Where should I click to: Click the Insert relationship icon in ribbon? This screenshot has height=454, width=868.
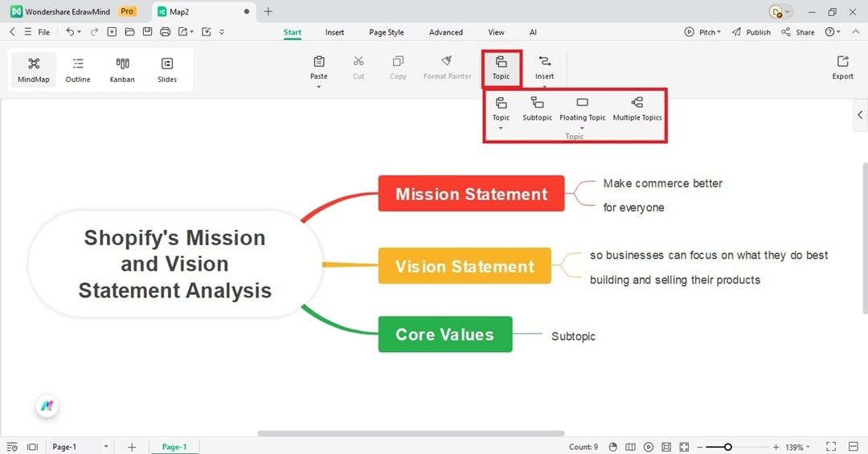click(x=545, y=61)
